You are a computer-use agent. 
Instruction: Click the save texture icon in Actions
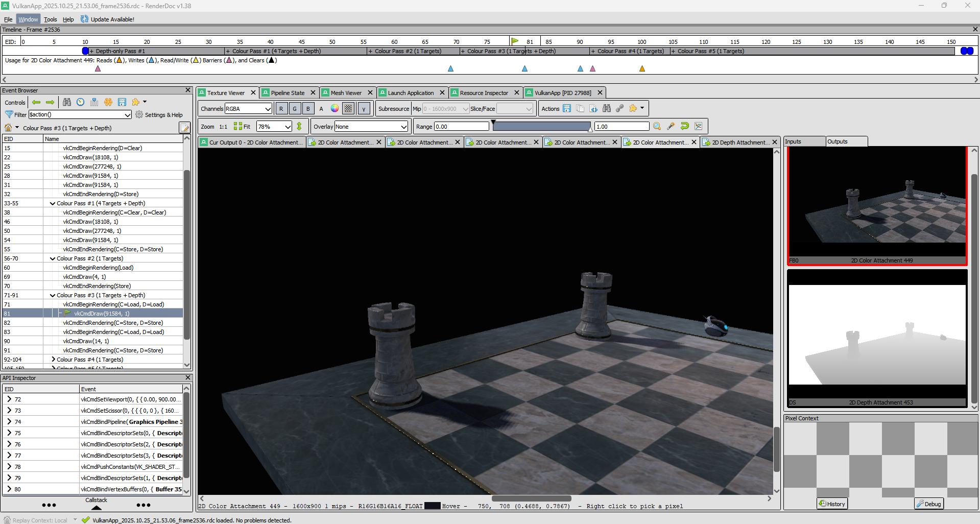[x=567, y=108]
